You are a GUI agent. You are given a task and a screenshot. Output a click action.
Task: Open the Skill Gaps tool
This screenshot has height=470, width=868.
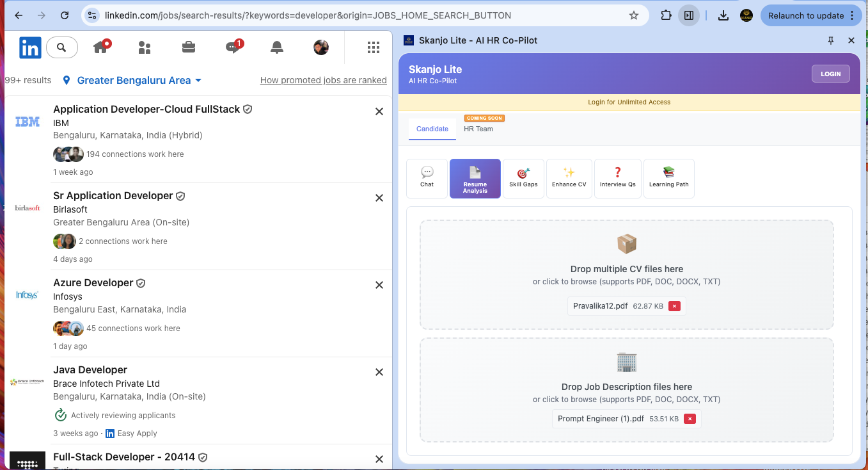point(523,179)
